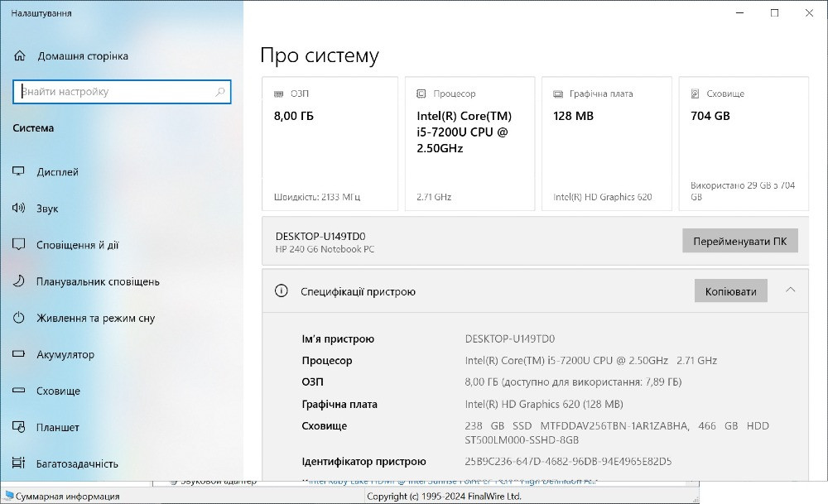Click the Домашня сторінка home icon
The height and width of the screenshot is (504, 828).
pyautogui.click(x=18, y=55)
